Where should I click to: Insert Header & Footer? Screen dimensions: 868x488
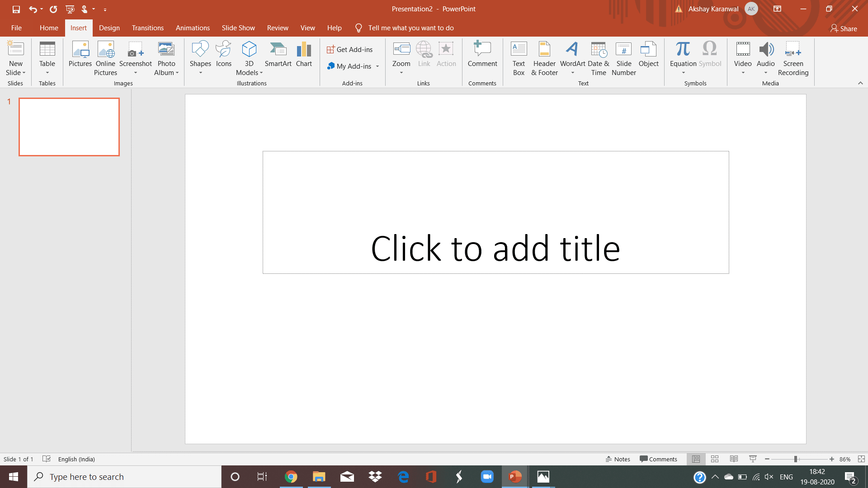[544, 58]
